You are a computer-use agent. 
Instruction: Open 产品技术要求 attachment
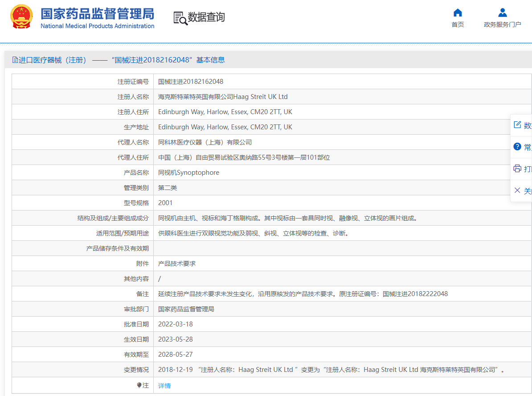177,264
